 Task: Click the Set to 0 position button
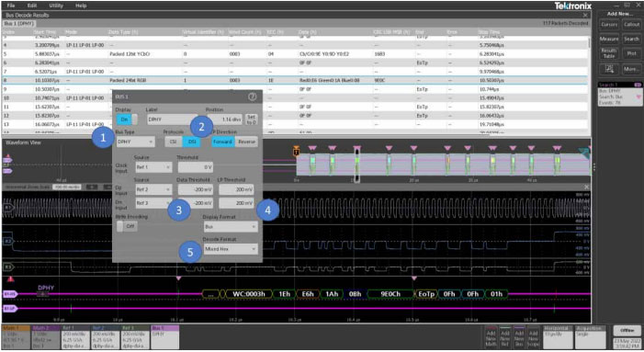252,119
